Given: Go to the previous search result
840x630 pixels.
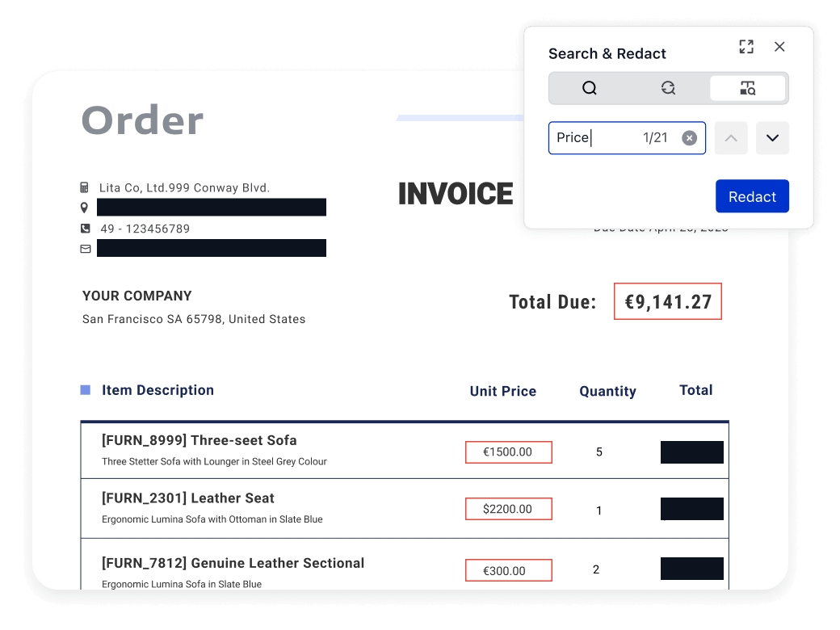Looking at the screenshot, I should coord(731,138).
